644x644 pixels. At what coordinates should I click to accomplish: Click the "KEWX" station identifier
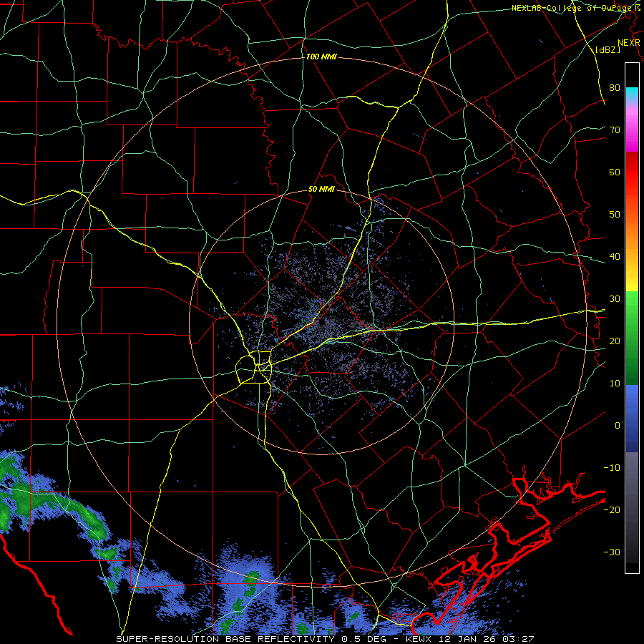pos(418,639)
